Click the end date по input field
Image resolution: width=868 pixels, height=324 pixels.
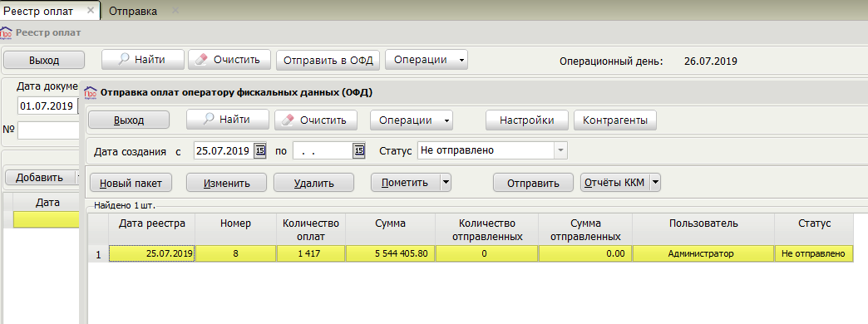[323, 150]
